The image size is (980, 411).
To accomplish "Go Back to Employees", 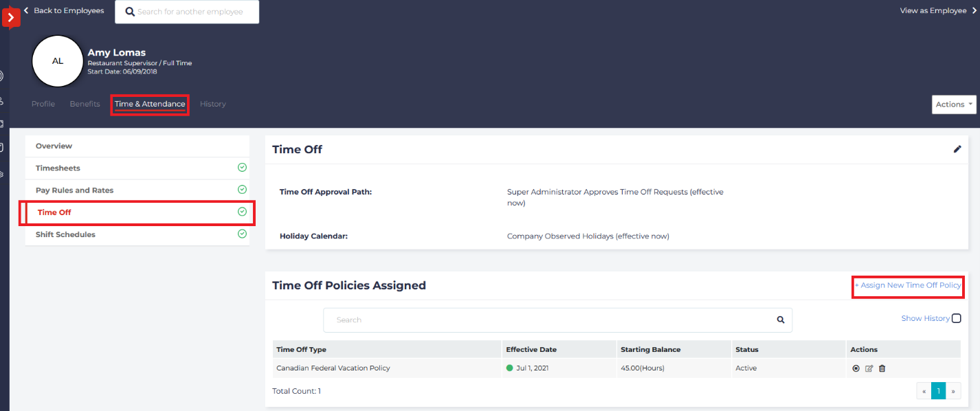I will click(x=64, y=11).
